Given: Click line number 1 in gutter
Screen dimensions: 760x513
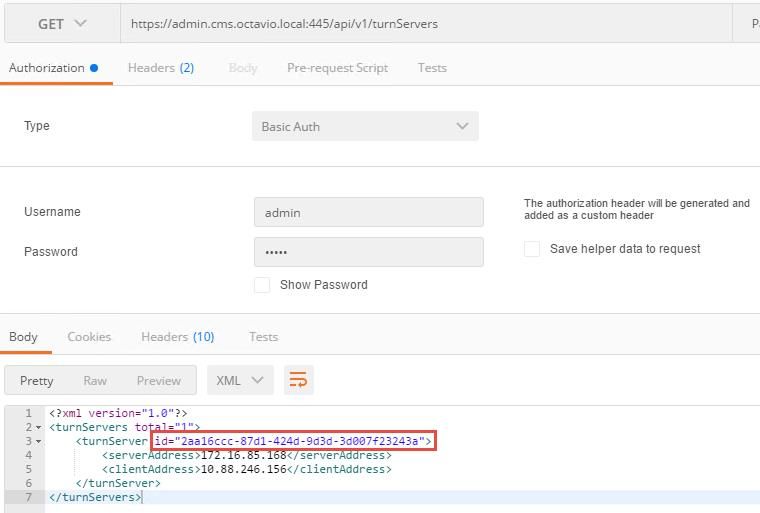Looking at the screenshot, I should point(29,414).
